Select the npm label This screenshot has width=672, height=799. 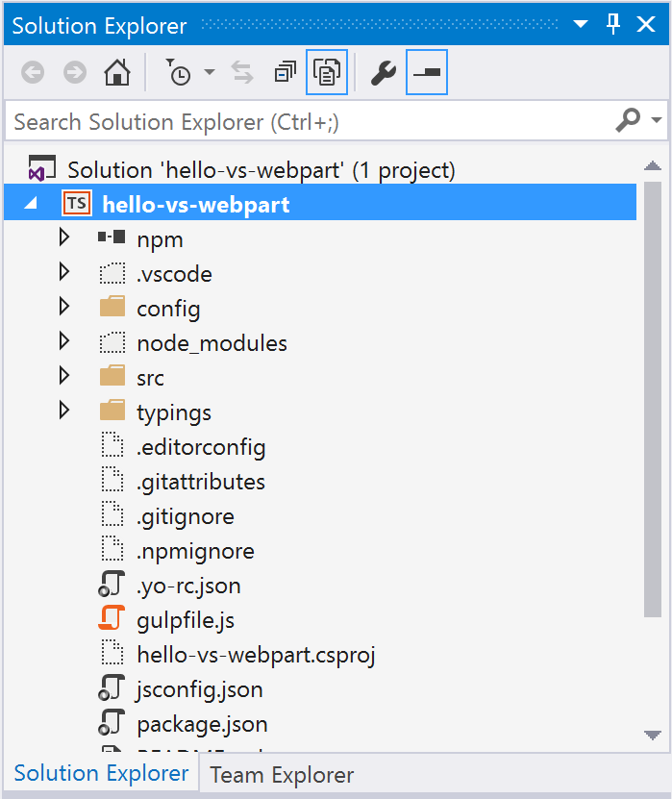tap(160, 239)
